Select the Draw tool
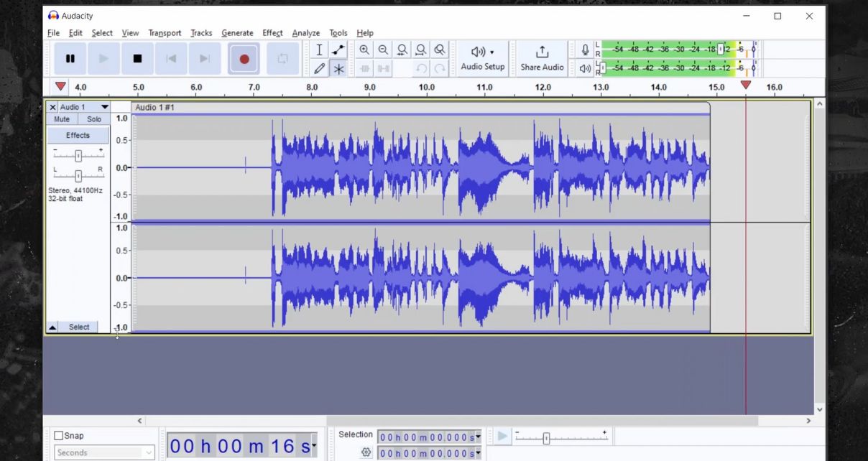868x461 pixels. tap(319, 69)
